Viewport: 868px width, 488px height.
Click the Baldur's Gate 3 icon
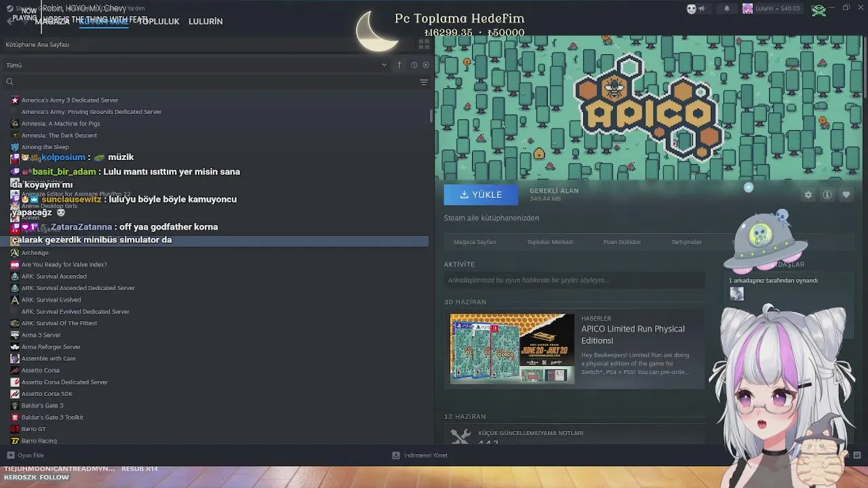[x=15, y=405]
